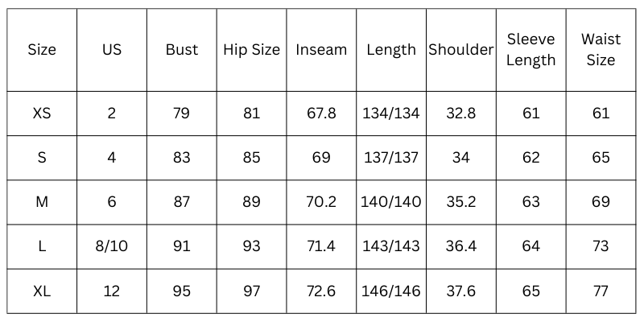Click the XS size row label
Viewport: 644px width, 322px height.
42,114
